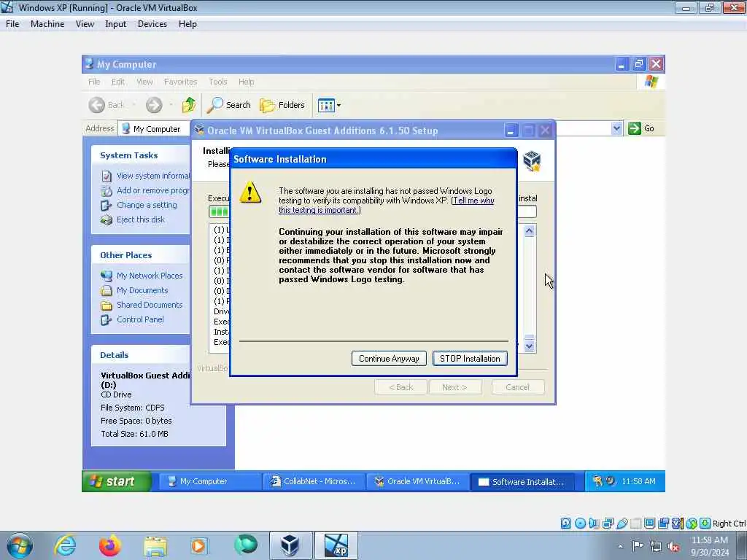Screen dimensions: 747x560
Task: Click hard disk activity icon in VirtualBox status bar
Action: 565,524
